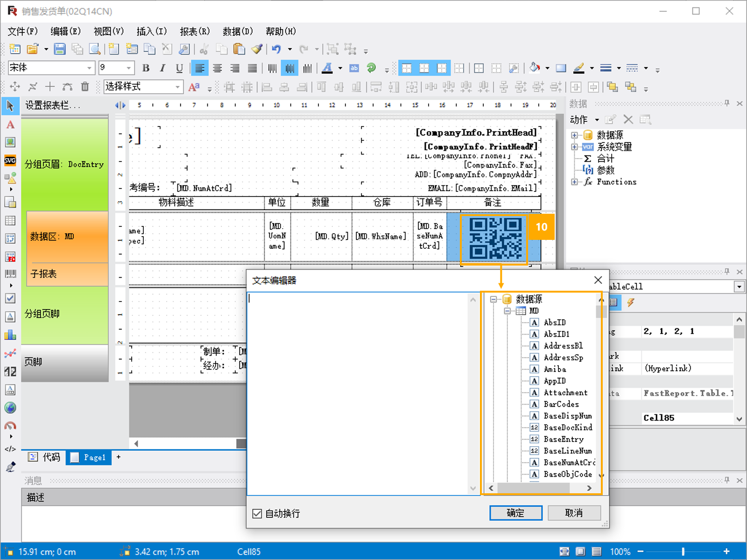The height and width of the screenshot is (560, 747).
Task: Toggle underline formatting
Action: coord(179,68)
